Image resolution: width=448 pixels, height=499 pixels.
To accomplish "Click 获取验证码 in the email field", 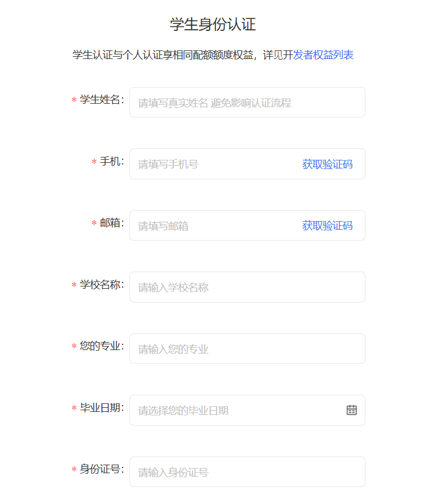I will (x=327, y=226).
